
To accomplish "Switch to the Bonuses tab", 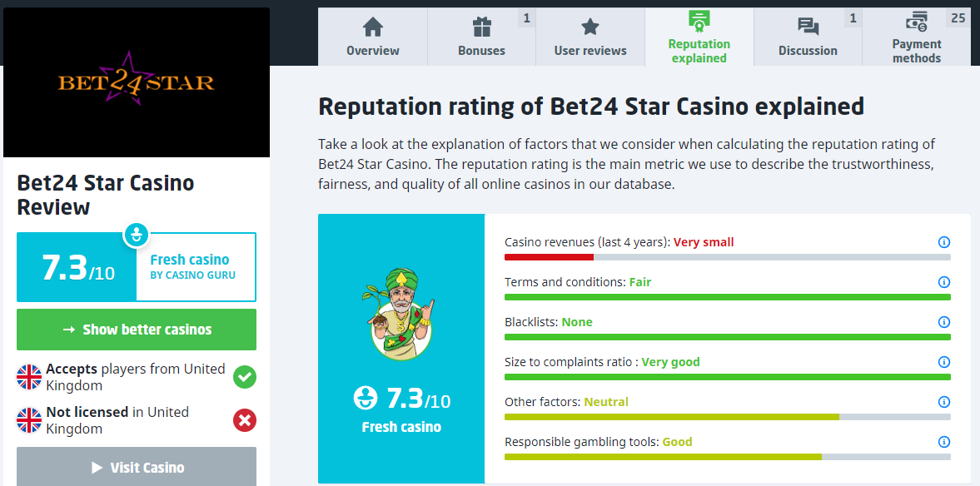I will click(481, 37).
